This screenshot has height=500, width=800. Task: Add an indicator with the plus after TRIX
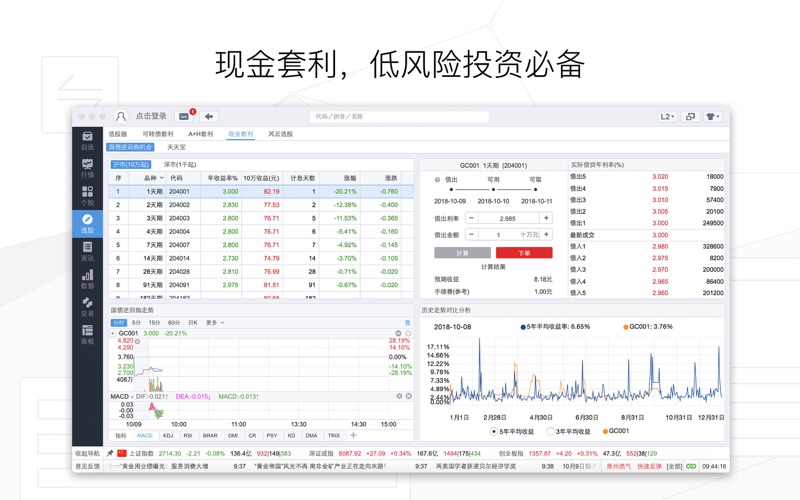(x=353, y=435)
